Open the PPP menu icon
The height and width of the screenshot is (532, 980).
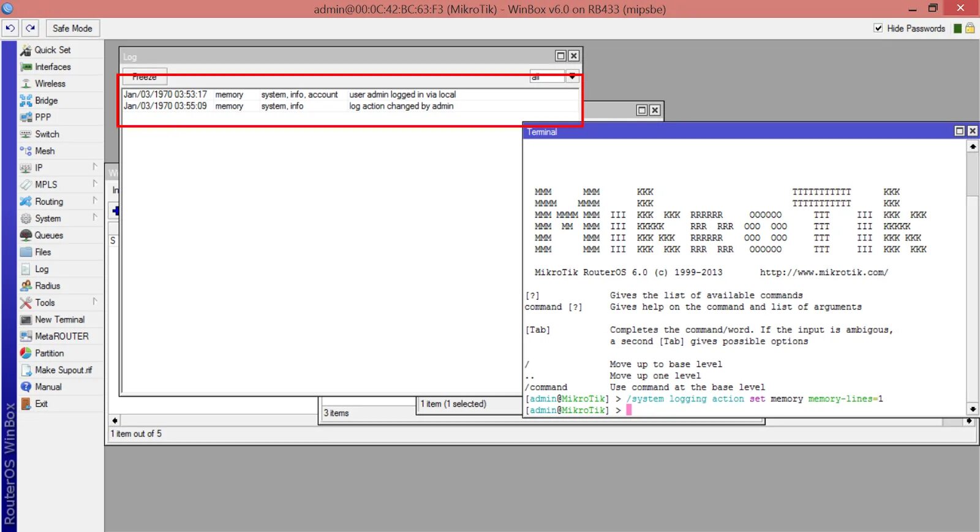26,117
